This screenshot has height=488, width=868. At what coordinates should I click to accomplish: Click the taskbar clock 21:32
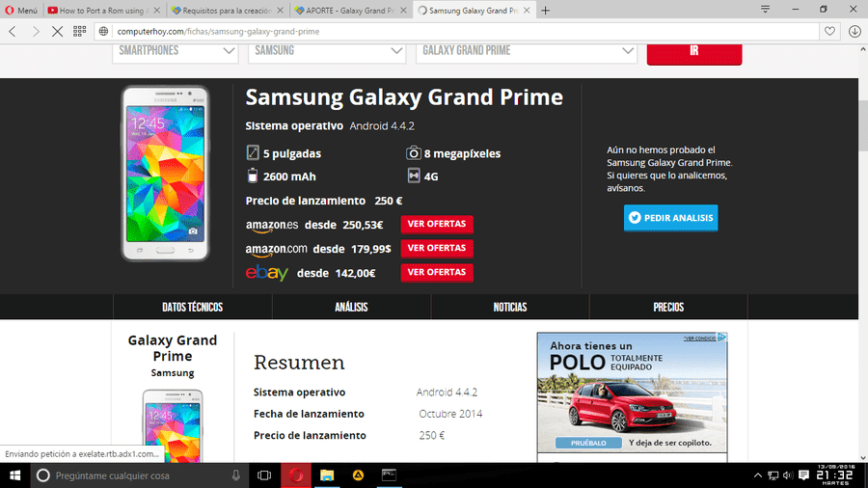coord(835,475)
